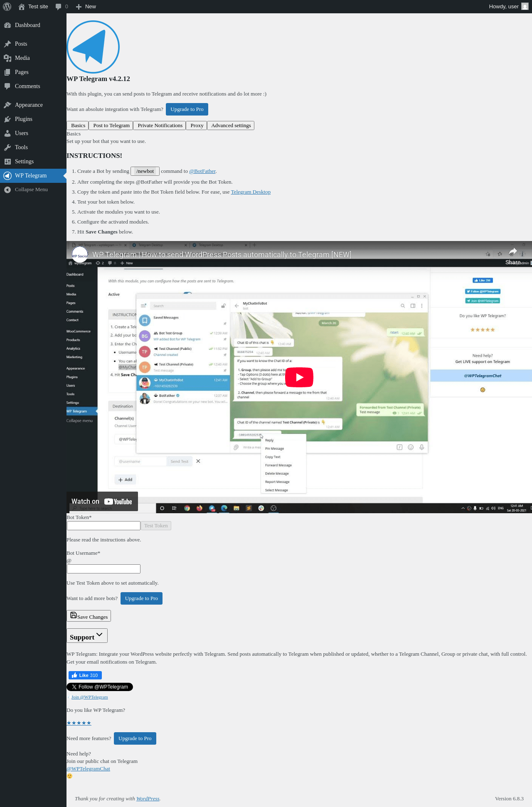Open the Settings menu in the sidebar

33,162
